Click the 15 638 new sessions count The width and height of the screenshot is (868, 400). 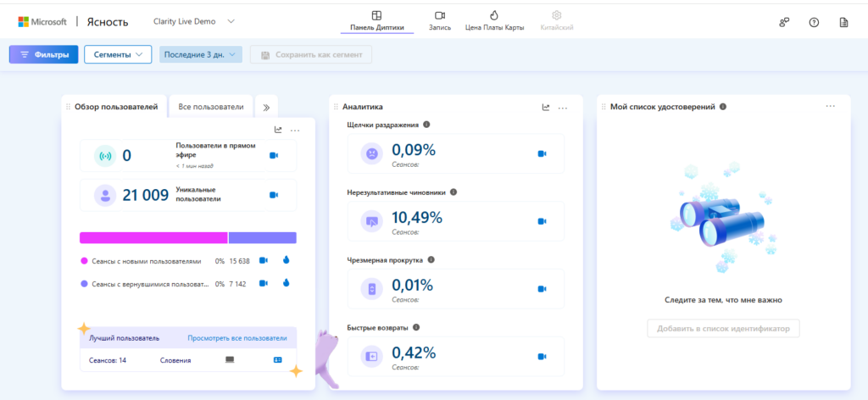pos(240,260)
